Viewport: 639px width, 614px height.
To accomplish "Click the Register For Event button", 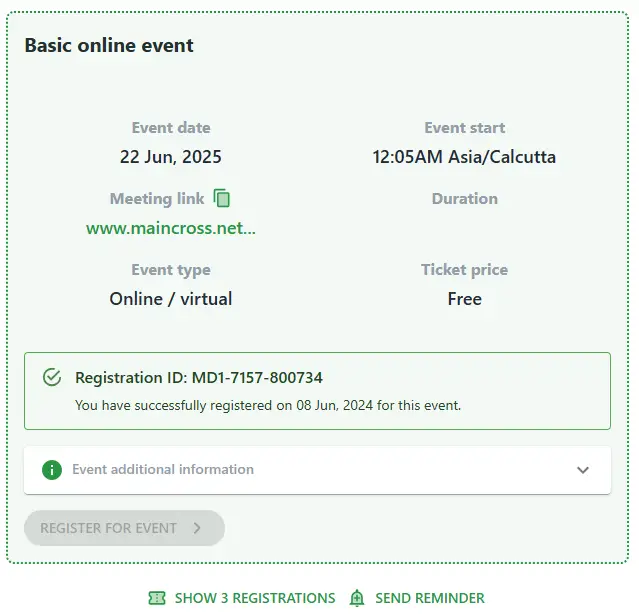I will click(x=124, y=528).
